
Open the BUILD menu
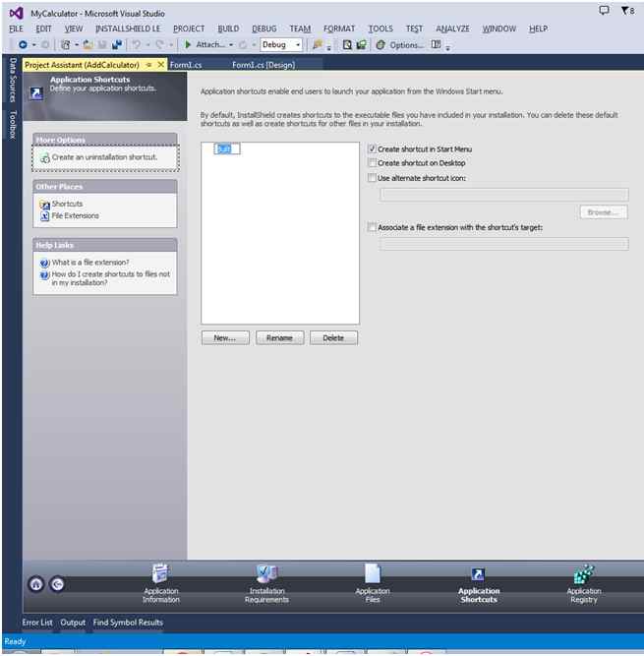[228, 29]
